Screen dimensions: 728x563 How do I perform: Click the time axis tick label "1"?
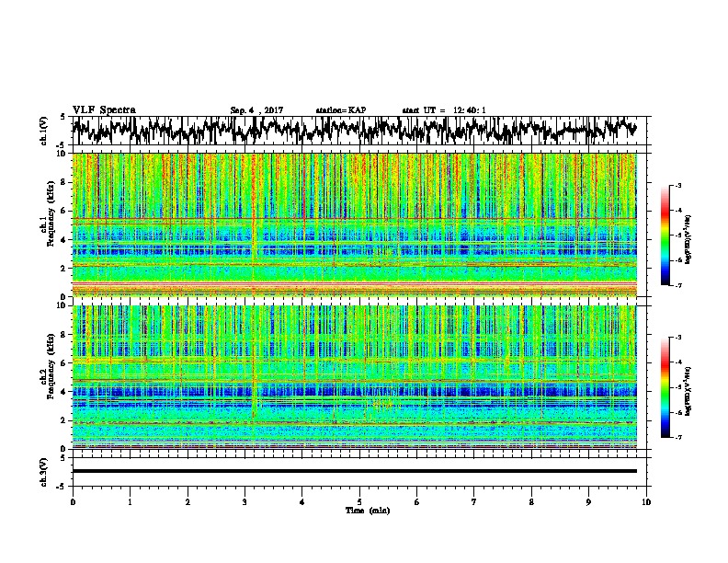130,502
